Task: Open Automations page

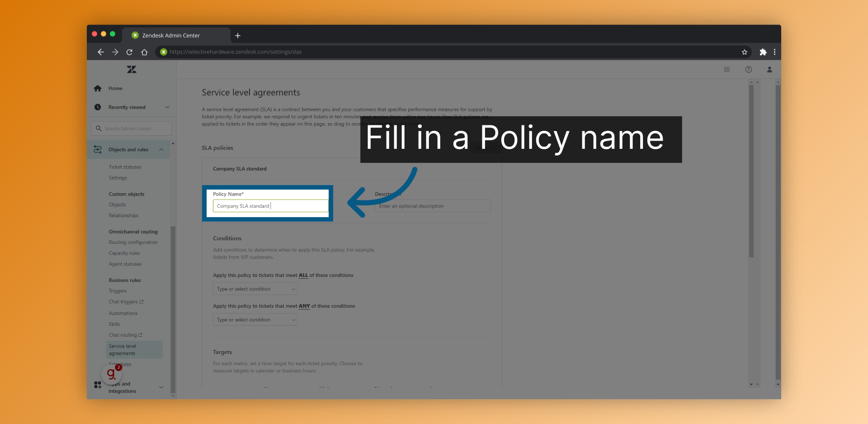Action: [x=123, y=313]
